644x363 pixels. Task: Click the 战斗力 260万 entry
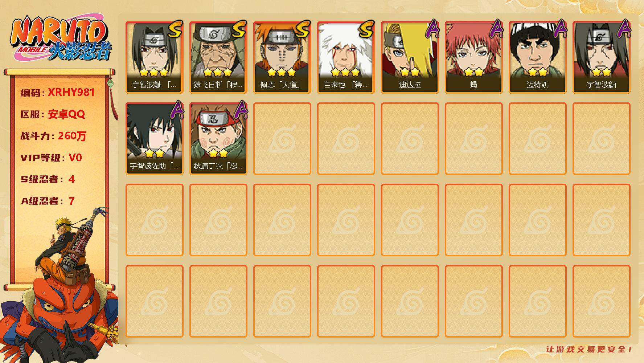[x=54, y=136]
